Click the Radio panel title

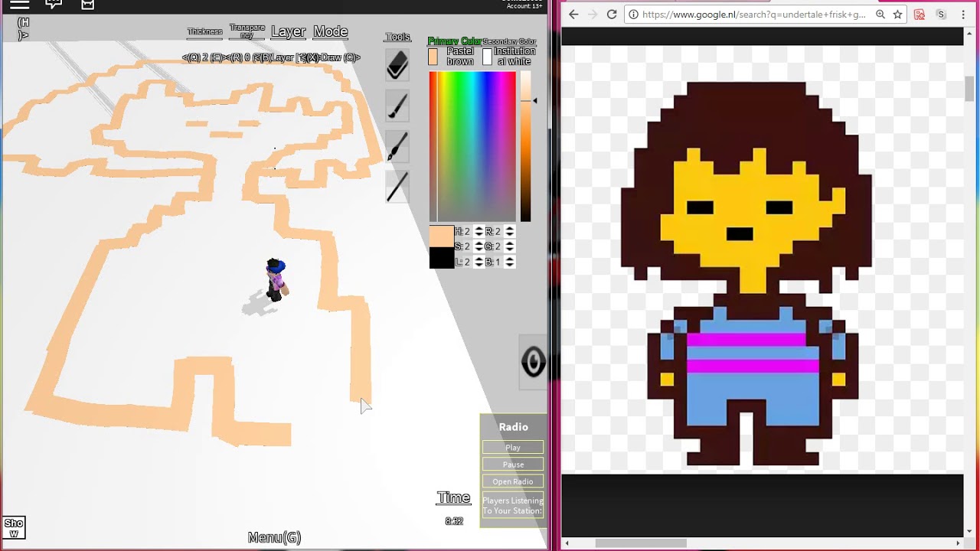tap(513, 427)
